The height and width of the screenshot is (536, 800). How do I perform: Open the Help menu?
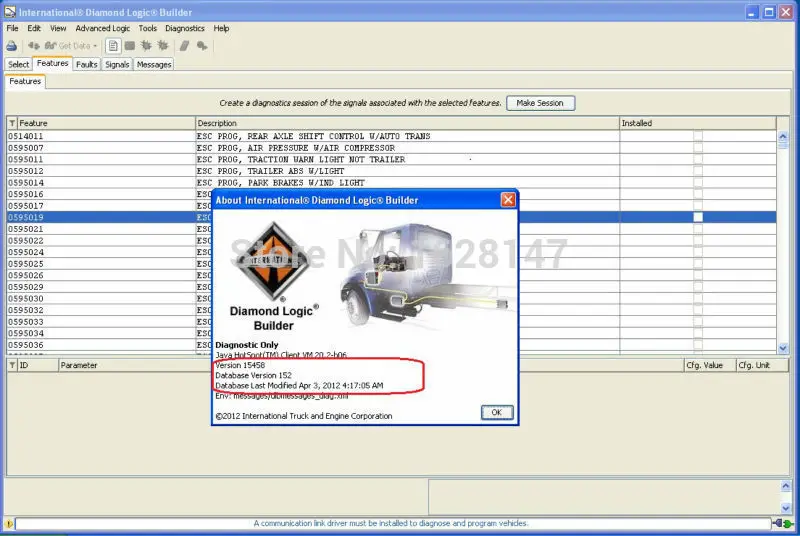pos(221,29)
